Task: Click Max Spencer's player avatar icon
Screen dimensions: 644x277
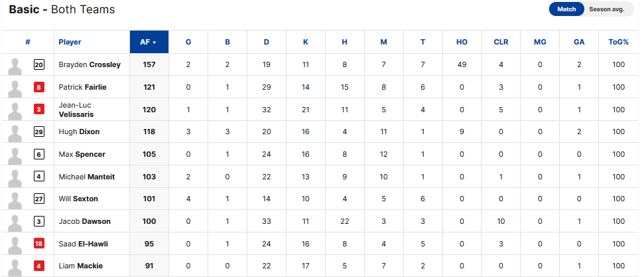Action: [x=16, y=155]
